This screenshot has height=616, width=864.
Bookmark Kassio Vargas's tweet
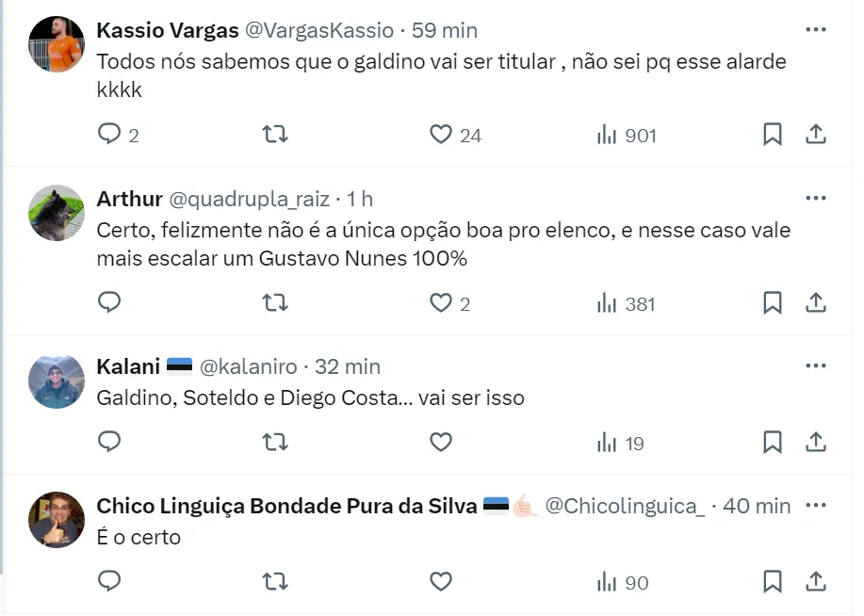coord(772,135)
